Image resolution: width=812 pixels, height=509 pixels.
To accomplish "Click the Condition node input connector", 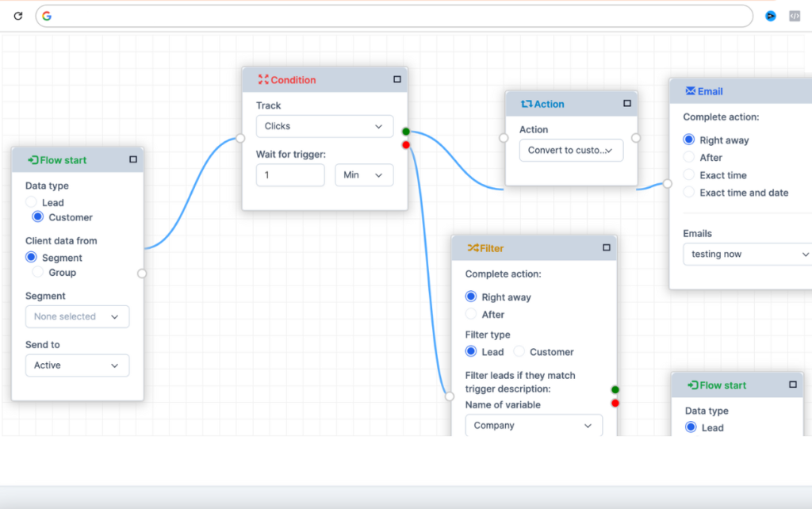I will [240, 138].
